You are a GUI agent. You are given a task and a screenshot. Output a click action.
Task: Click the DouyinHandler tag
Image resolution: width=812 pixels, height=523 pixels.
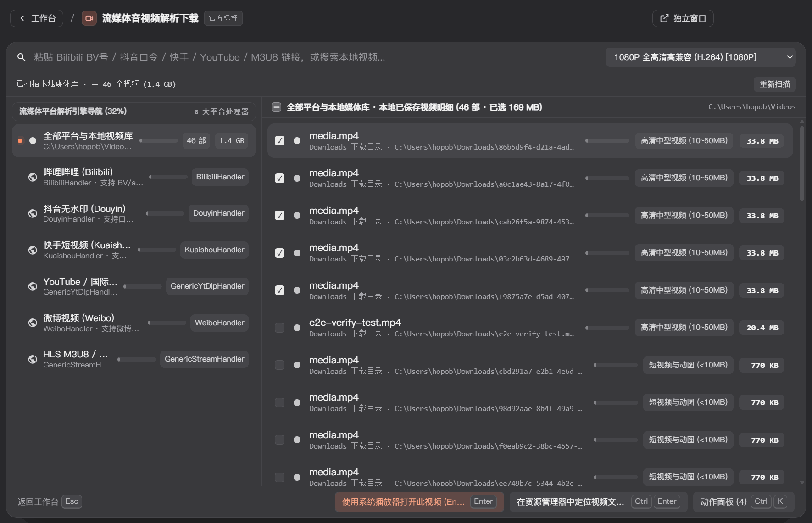[218, 213]
